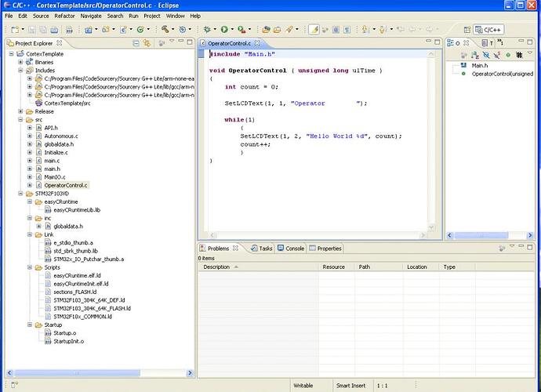Viewport: 541px width, 392px height.
Task: Open the Build hammer dropdown arrow
Action: (x=172, y=30)
